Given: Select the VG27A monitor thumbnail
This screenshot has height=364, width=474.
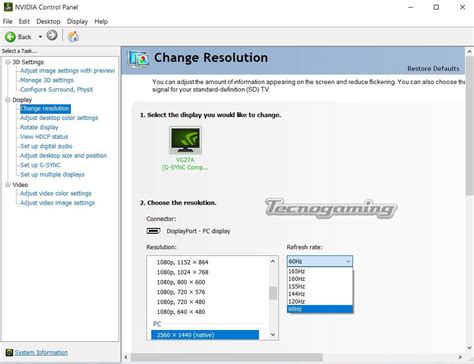Looking at the screenshot, I should pos(185,140).
